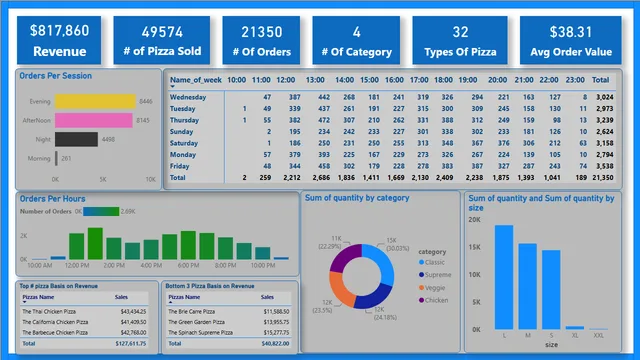Click the 12:00 PM orders bar
Viewport: 640px width, 360px height.
(x=77, y=246)
